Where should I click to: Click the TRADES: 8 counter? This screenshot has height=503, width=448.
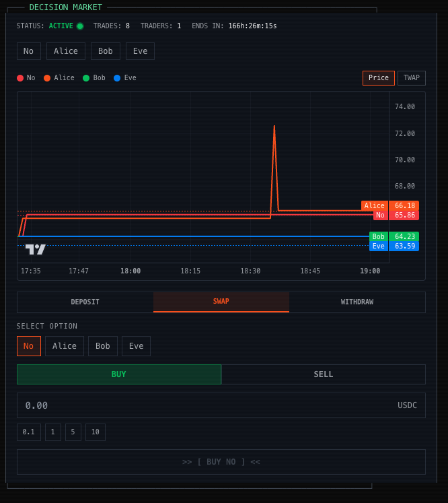(112, 26)
